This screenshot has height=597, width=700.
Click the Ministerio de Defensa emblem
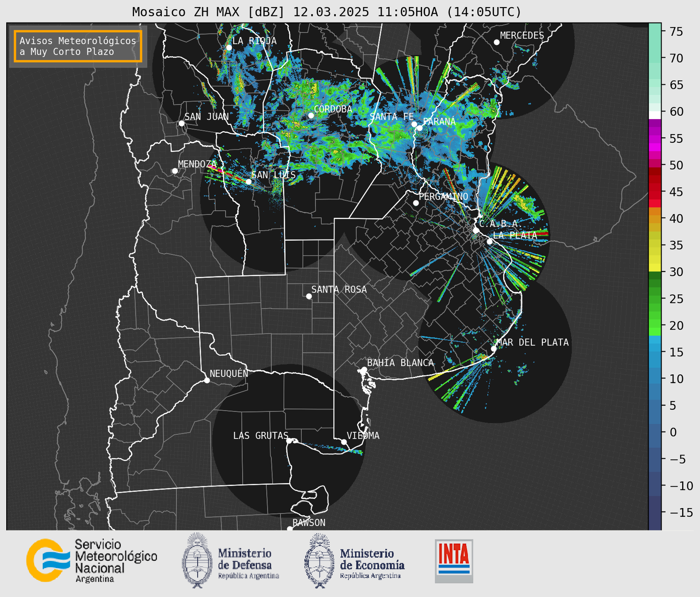tap(197, 560)
